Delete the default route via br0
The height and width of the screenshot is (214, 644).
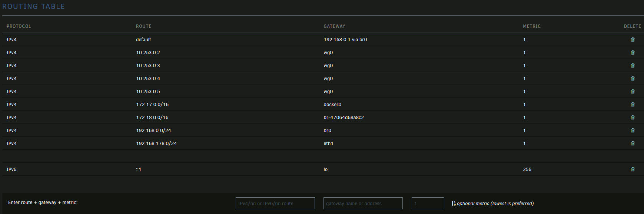coord(633,40)
